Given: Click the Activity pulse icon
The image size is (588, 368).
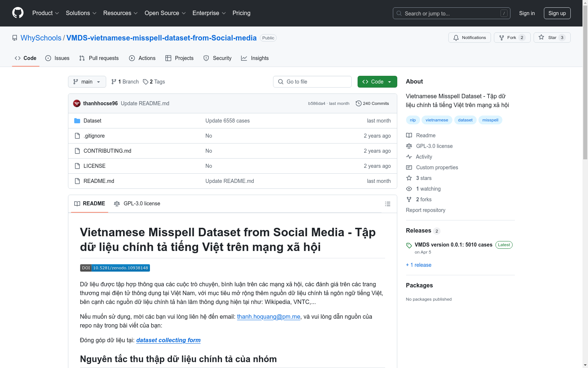Looking at the screenshot, I should (409, 157).
